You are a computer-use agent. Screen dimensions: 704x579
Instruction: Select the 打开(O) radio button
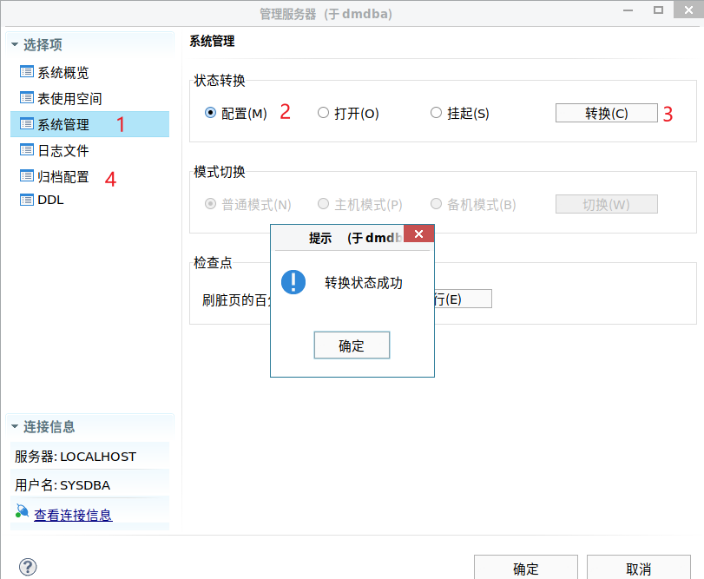tap(323, 112)
